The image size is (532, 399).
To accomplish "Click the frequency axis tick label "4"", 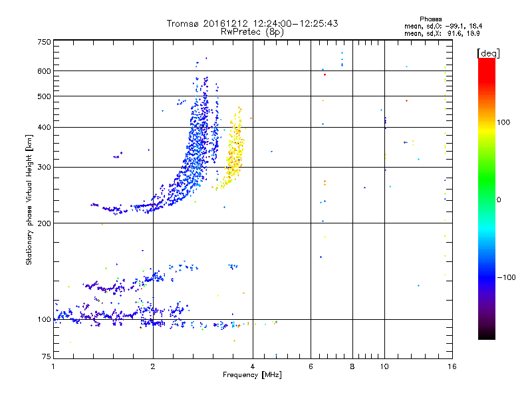I will 253,366.
